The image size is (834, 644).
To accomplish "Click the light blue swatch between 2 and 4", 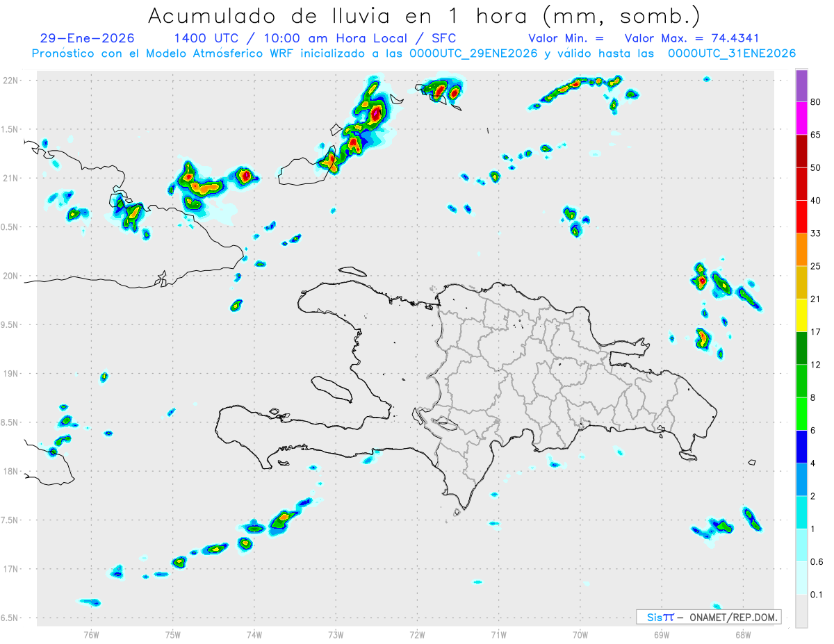I will [801, 479].
